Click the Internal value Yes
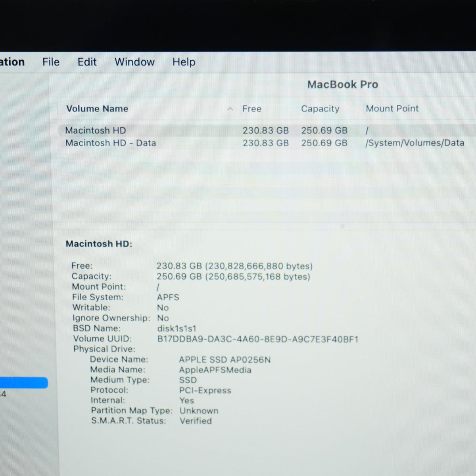476x476 pixels. tap(187, 401)
